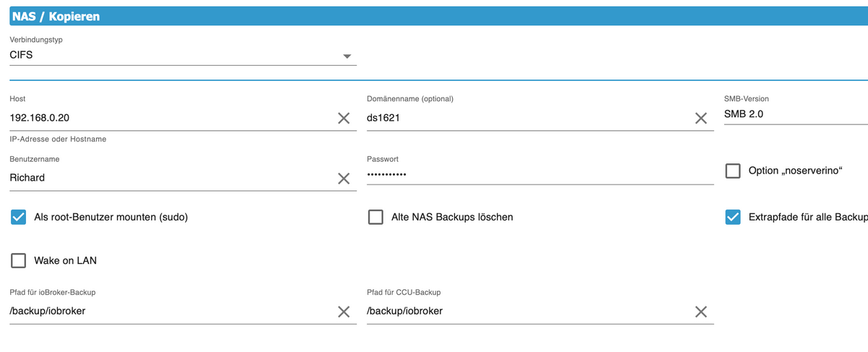Image resolution: width=868 pixels, height=352 pixels.
Task: Open the Verbindungstyp dropdown arrow
Action: pos(346,56)
